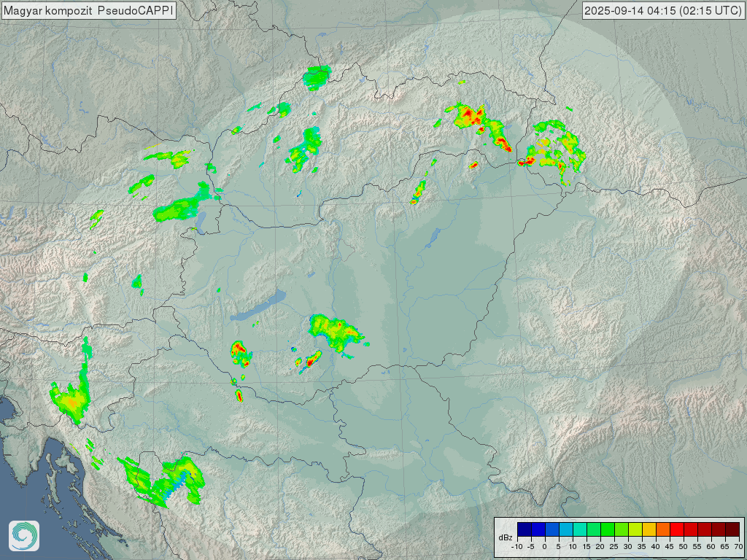Click the 65 legend scale value
Screen dimensions: 747x560
(724, 547)
